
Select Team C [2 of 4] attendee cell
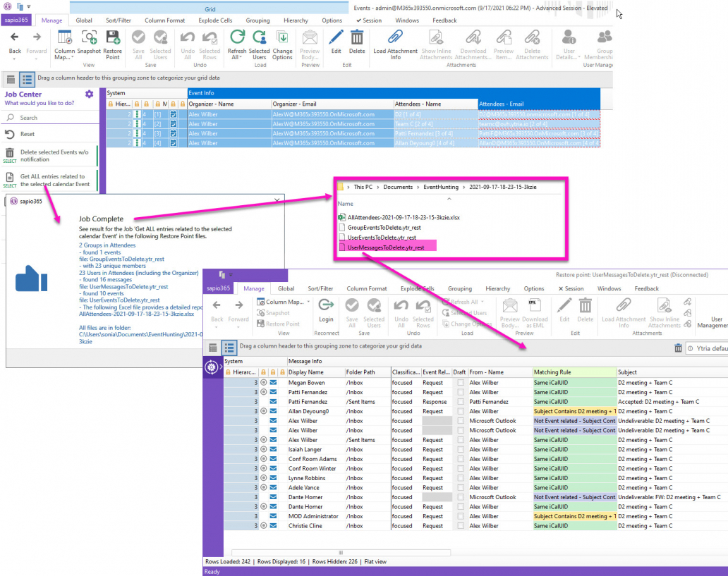(x=435, y=124)
